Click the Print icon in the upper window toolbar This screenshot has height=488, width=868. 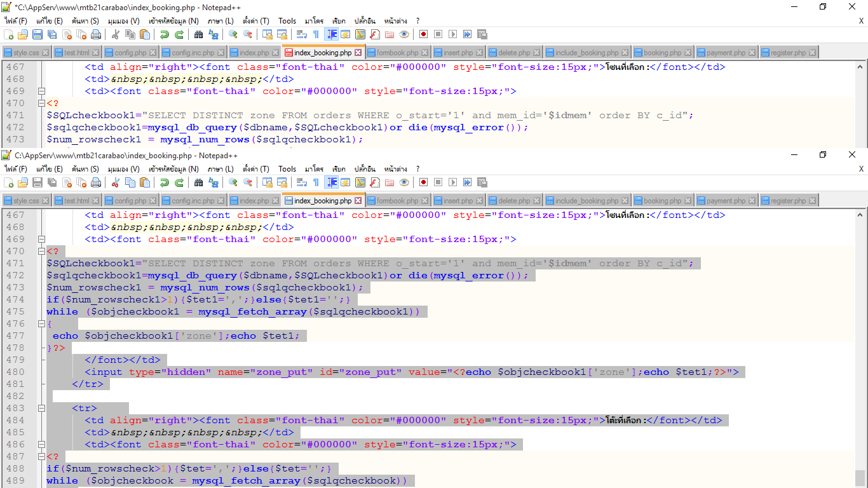(96, 34)
